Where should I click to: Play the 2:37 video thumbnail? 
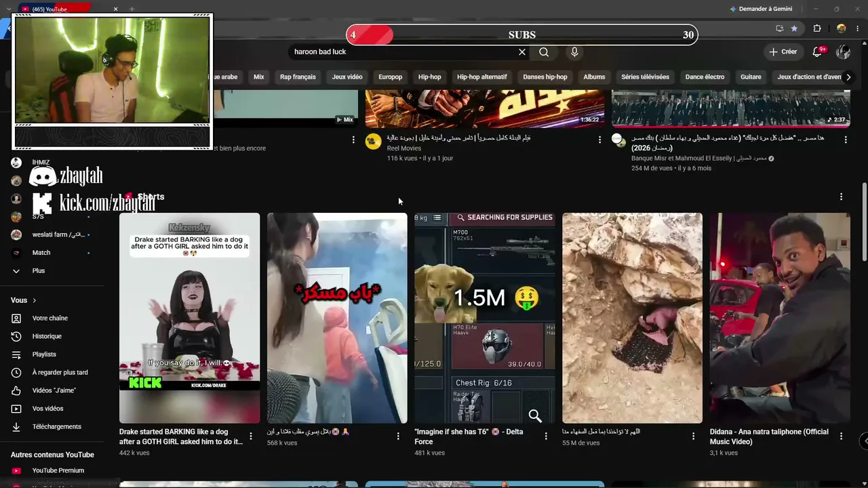coord(731,108)
